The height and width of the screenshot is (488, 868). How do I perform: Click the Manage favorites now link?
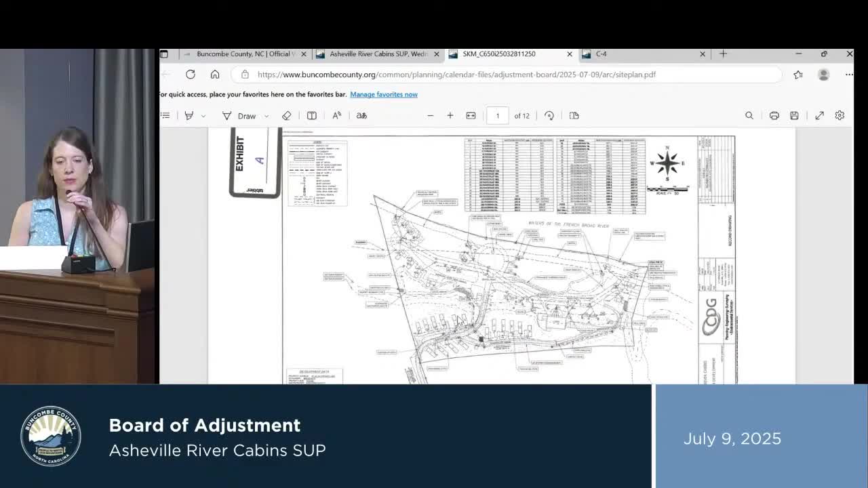[x=384, y=94]
